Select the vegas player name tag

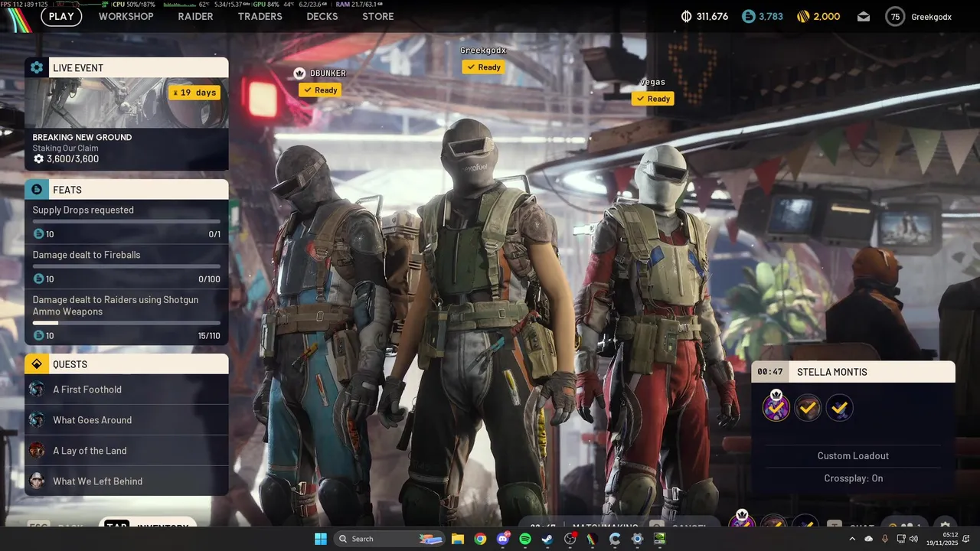652,82
